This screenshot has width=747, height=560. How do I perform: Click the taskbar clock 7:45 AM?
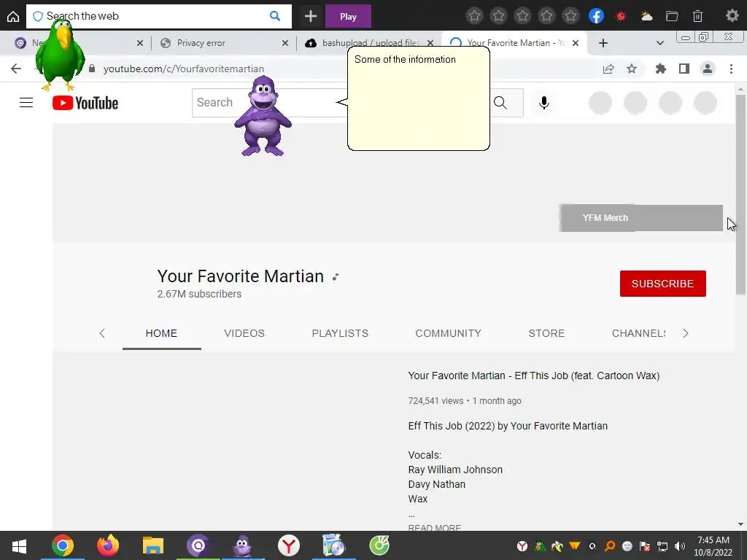click(713, 540)
